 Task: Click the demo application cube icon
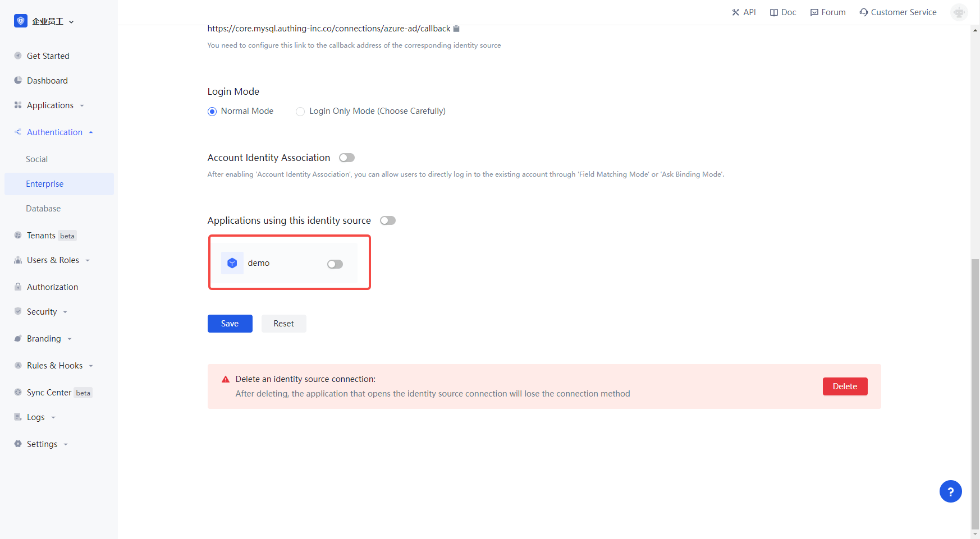(232, 263)
